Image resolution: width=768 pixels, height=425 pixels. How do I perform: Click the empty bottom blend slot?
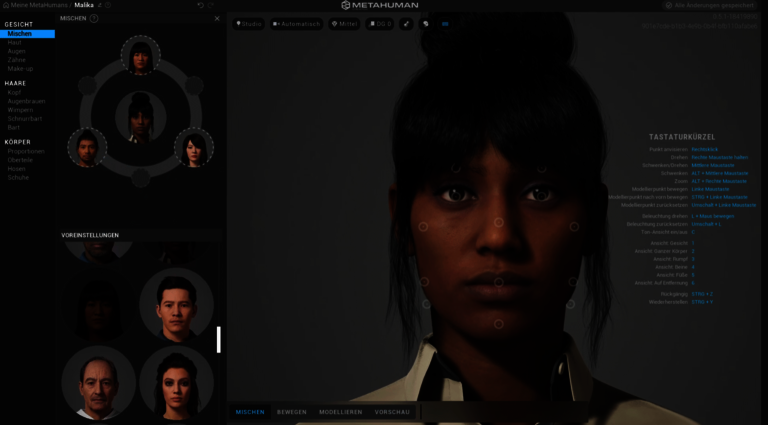tap(141, 178)
